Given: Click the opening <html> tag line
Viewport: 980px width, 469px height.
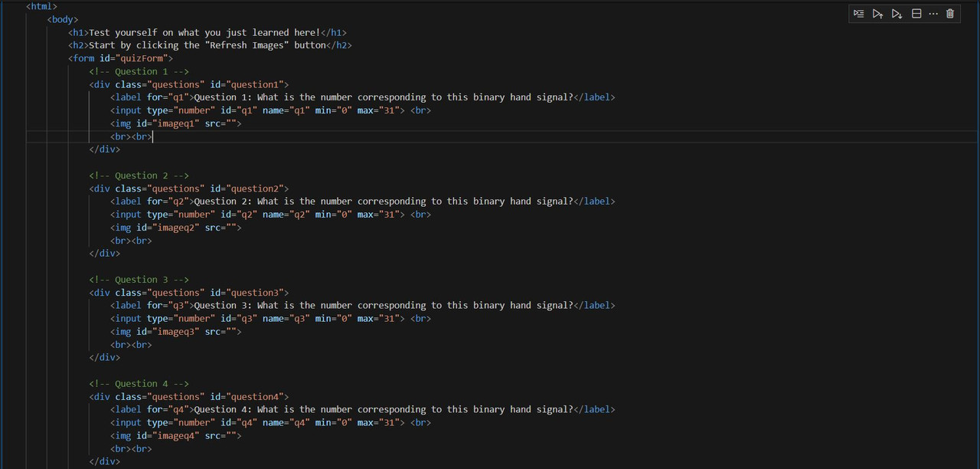Looking at the screenshot, I should pos(41,6).
